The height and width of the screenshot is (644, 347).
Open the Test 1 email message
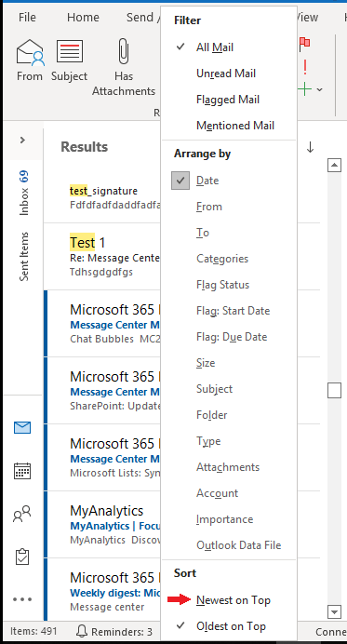(101, 256)
